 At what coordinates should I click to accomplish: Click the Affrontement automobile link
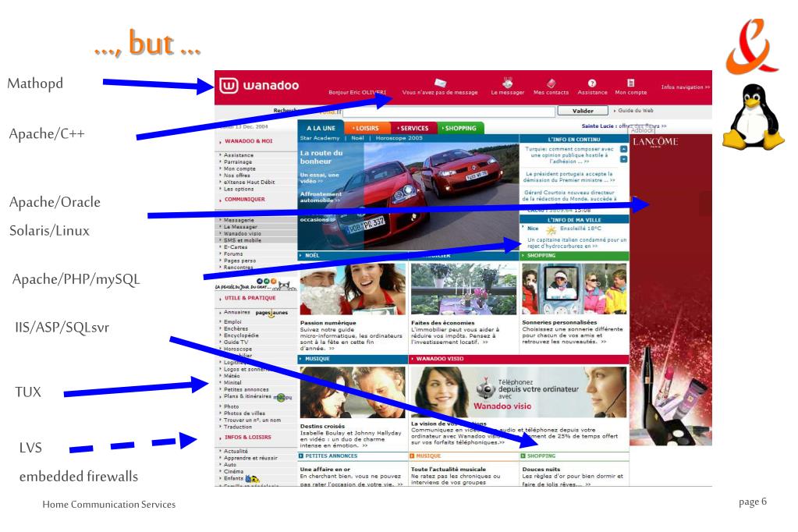[x=321, y=197]
